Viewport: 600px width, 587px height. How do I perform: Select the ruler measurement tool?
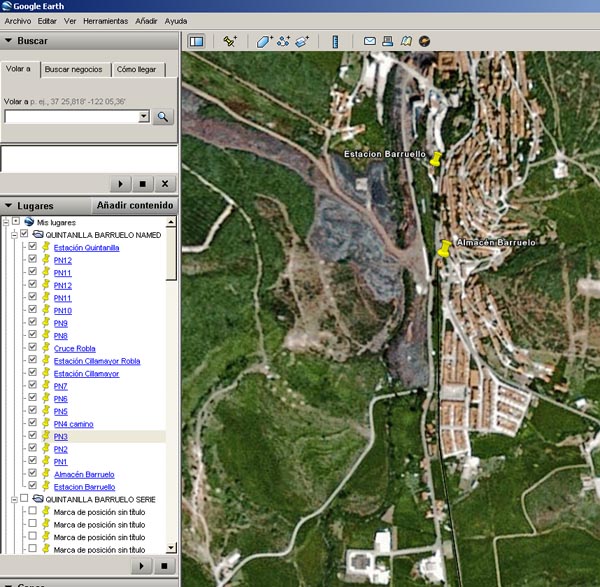coord(335,41)
